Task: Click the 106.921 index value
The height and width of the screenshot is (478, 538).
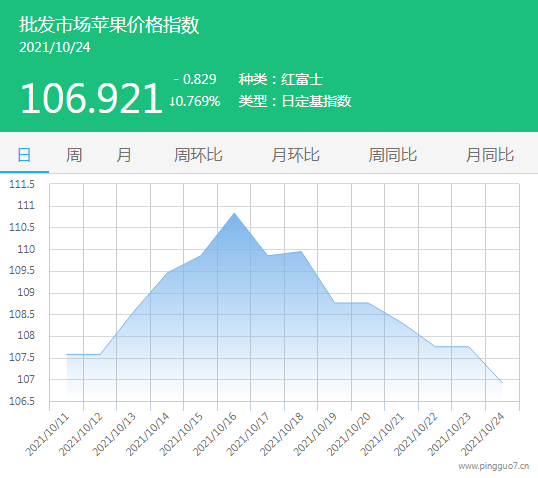Action: (x=91, y=98)
